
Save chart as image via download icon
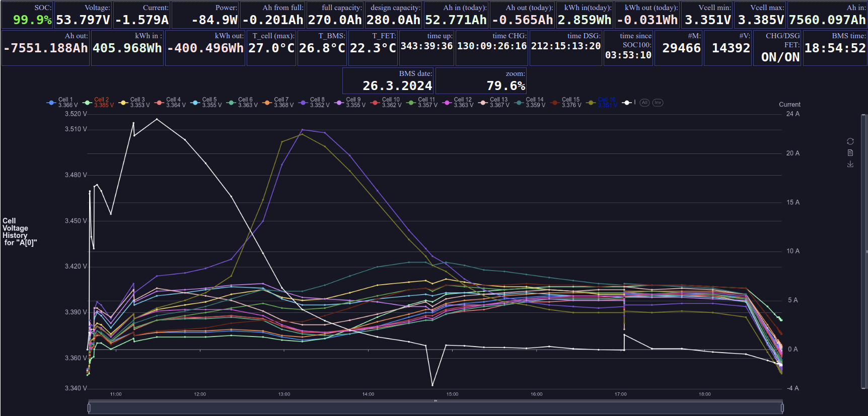point(850,164)
